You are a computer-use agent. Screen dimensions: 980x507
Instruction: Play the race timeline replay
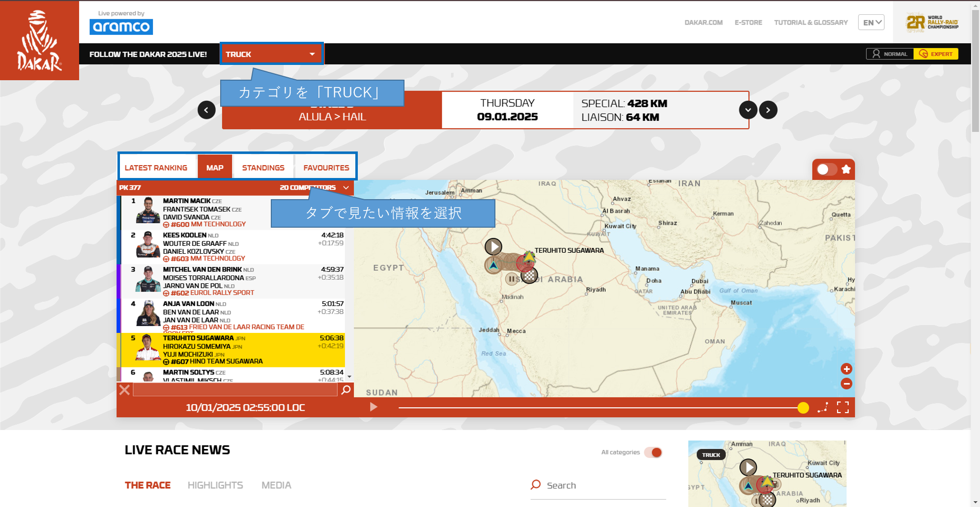tap(374, 407)
